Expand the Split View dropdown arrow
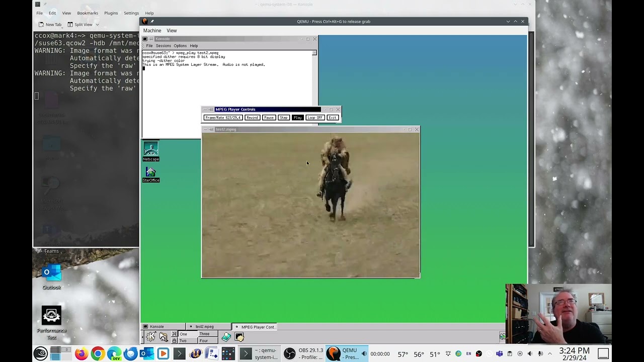 pos(97,25)
